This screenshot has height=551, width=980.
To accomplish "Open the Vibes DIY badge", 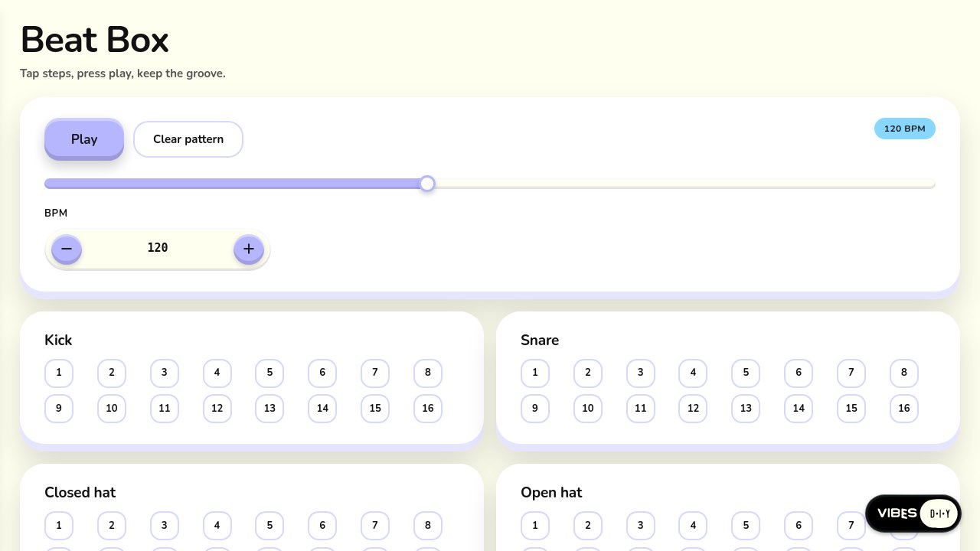I will (913, 514).
